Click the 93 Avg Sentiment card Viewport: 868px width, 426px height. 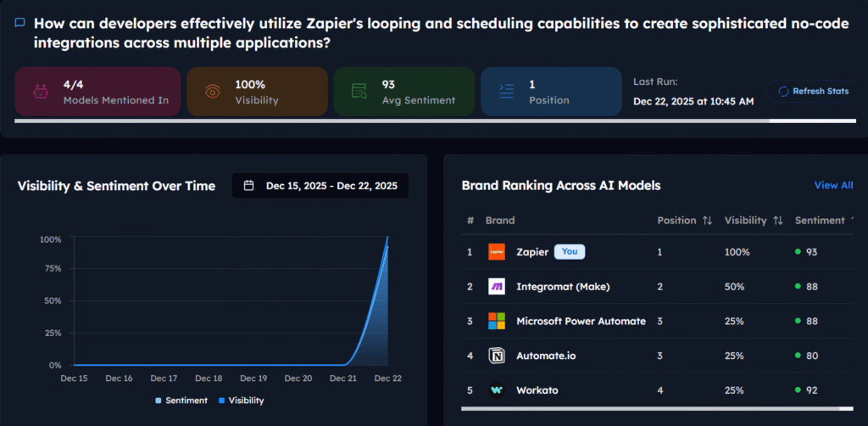(404, 92)
